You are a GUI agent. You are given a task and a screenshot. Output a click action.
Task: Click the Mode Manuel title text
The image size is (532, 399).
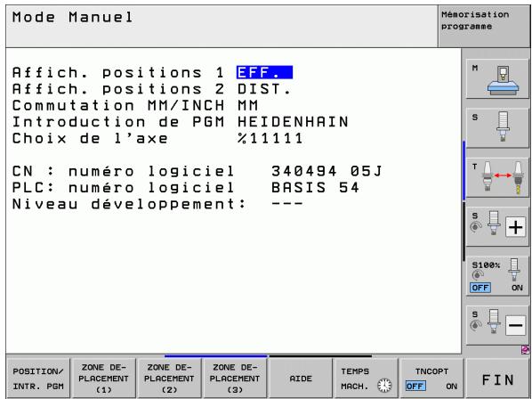pos(72,17)
